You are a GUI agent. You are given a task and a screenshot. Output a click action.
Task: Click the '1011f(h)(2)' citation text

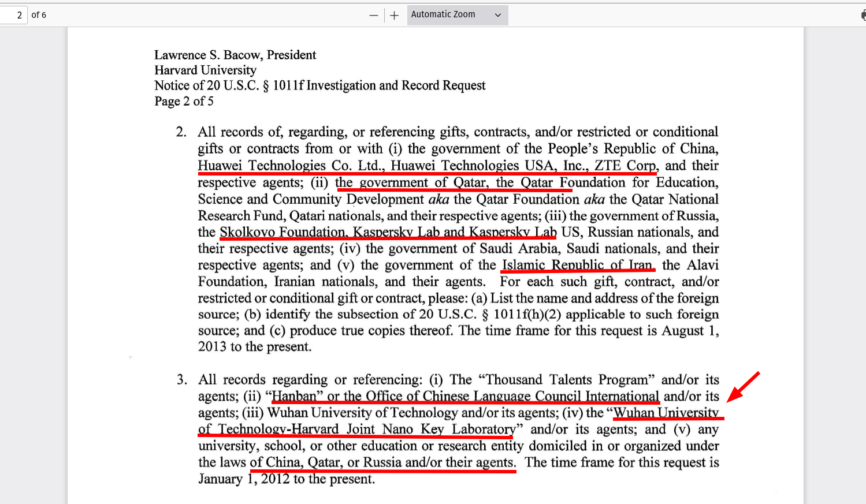[x=527, y=315]
